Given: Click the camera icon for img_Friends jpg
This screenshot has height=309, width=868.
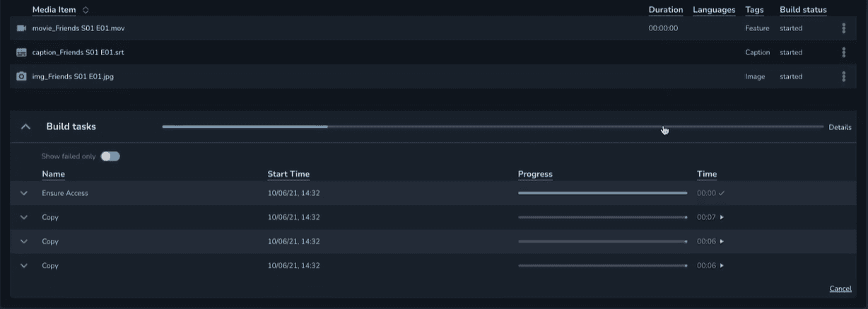Looking at the screenshot, I should [x=21, y=76].
